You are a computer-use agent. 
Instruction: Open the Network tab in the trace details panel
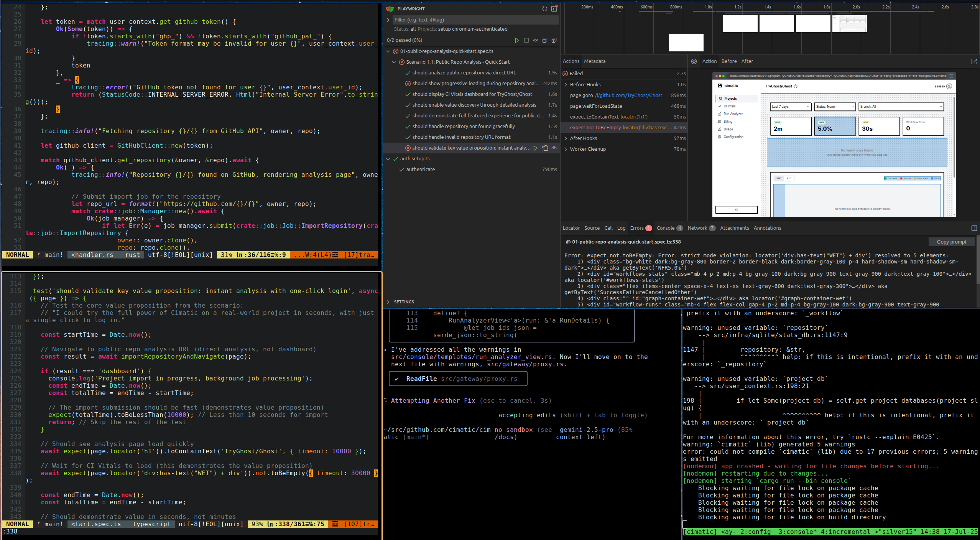(x=697, y=228)
